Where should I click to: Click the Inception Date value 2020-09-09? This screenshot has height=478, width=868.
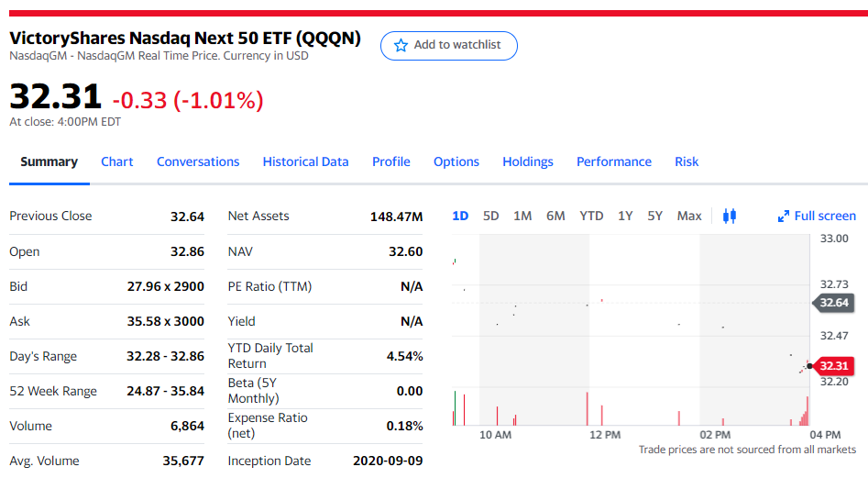click(x=388, y=461)
